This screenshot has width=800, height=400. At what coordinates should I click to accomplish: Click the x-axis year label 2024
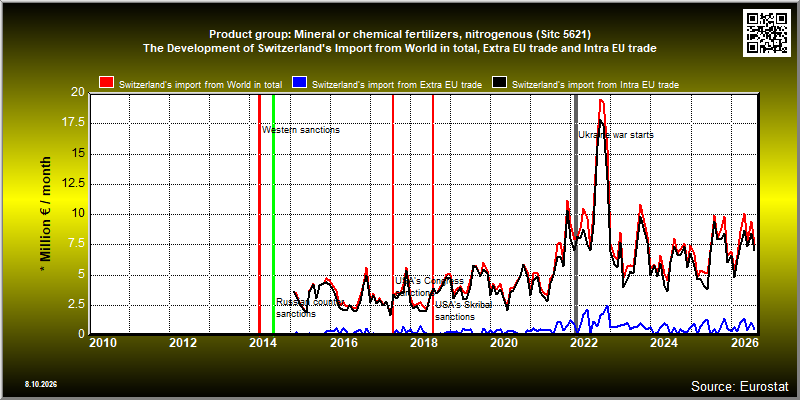663,342
